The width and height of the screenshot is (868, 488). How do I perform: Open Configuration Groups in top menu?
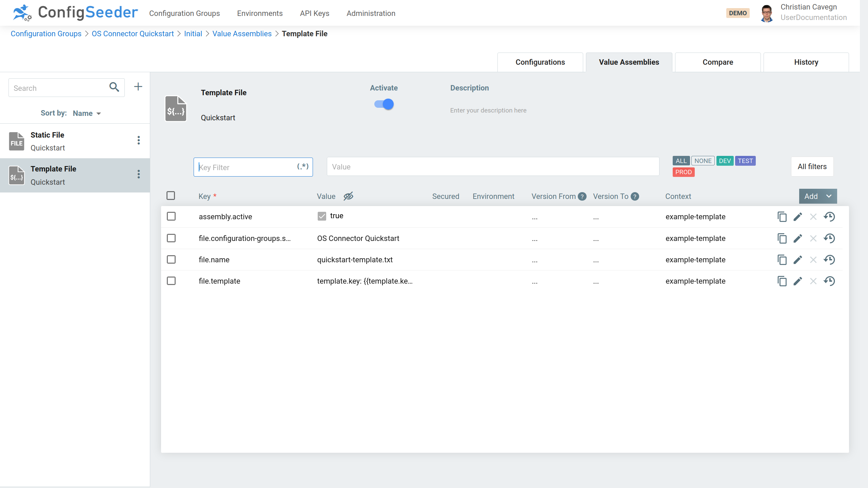tap(184, 13)
